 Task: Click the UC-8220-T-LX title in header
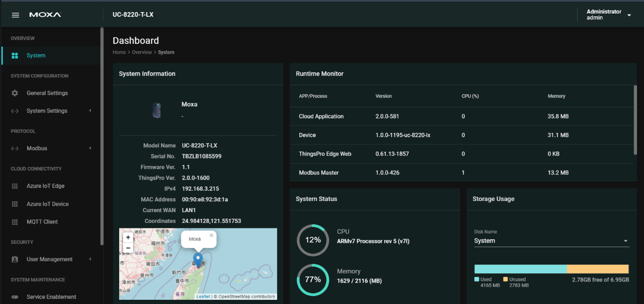(133, 15)
